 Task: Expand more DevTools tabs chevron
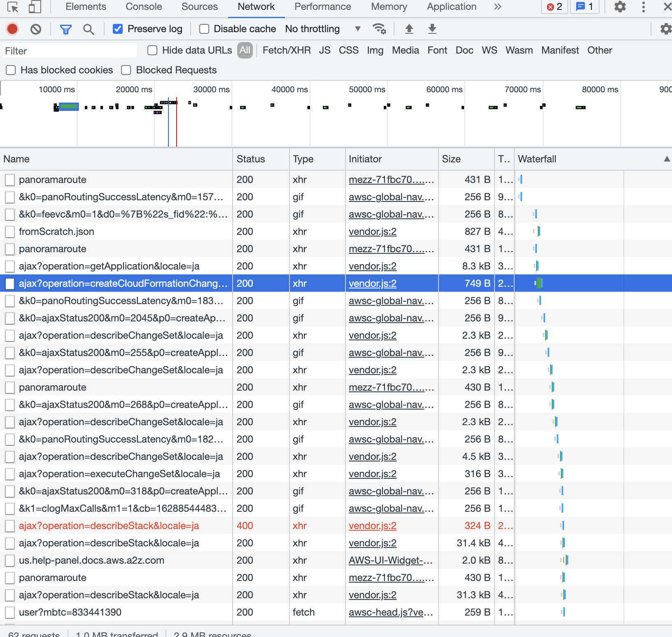[x=497, y=7]
